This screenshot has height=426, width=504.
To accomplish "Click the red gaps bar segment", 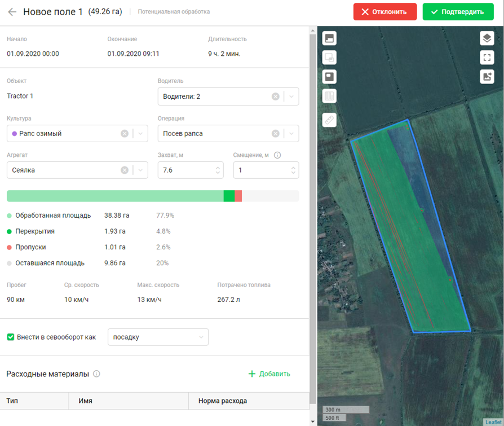I will [x=238, y=196].
